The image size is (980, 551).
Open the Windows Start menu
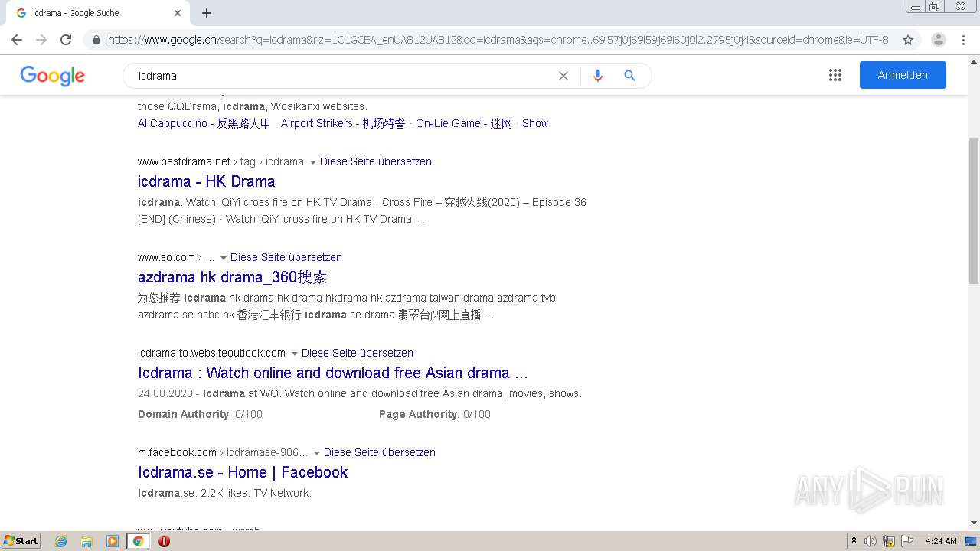(x=21, y=540)
